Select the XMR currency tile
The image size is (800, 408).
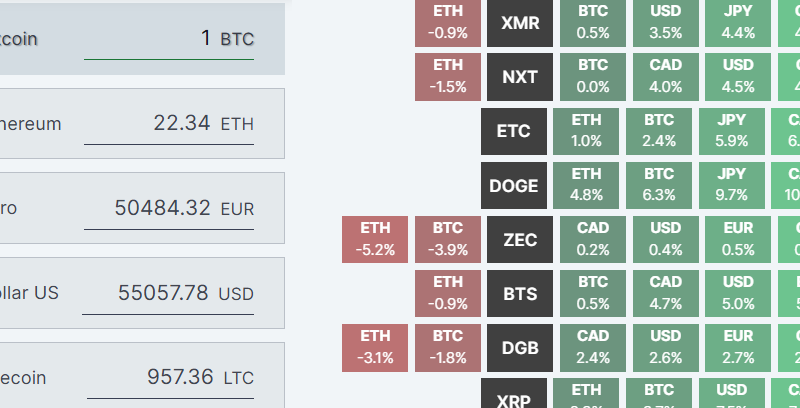[x=520, y=24]
